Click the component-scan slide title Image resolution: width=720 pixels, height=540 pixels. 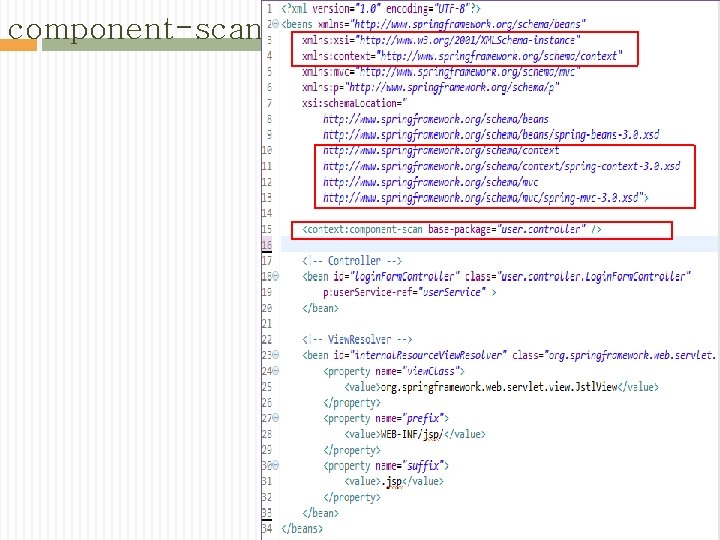pyautogui.click(x=134, y=29)
